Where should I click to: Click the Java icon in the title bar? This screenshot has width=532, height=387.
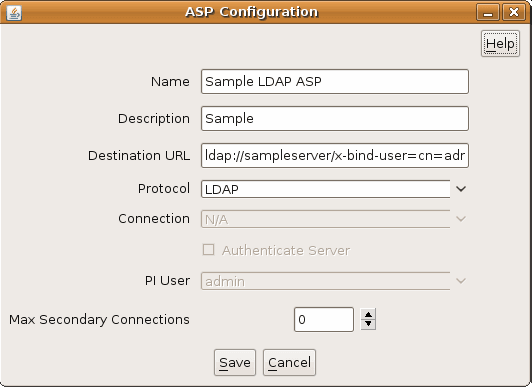coord(14,13)
